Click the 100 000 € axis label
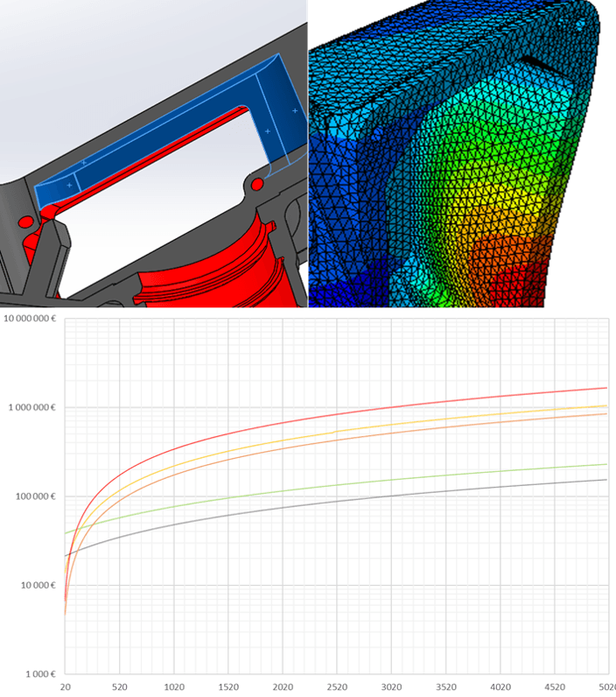The width and height of the screenshot is (616, 697). [x=36, y=496]
